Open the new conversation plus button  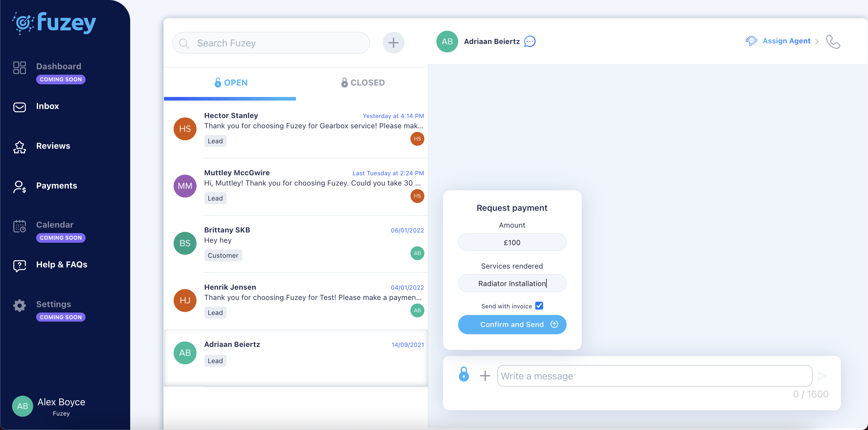(x=393, y=42)
